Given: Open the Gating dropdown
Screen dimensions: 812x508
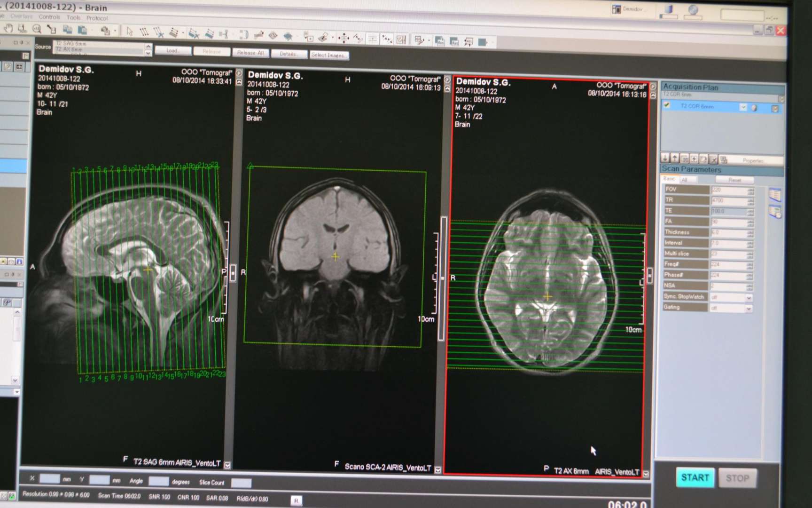Looking at the screenshot, I should click(x=749, y=309).
